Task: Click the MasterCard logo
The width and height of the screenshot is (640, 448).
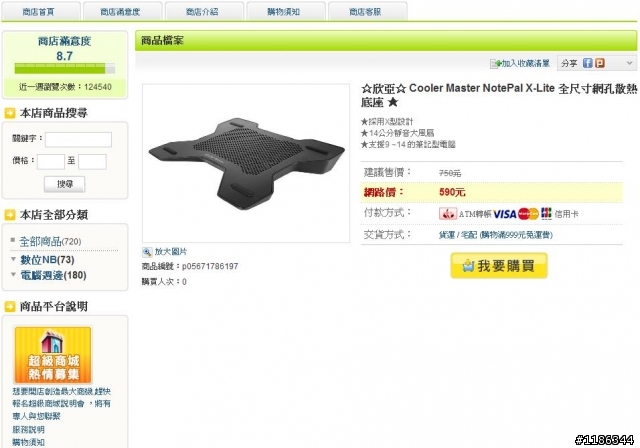Action: click(x=528, y=214)
